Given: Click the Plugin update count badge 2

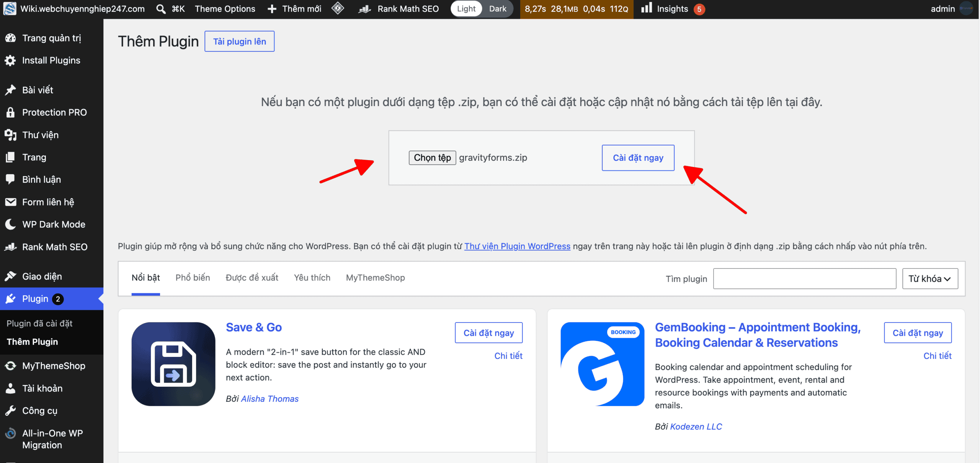Looking at the screenshot, I should pyautogui.click(x=58, y=299).
